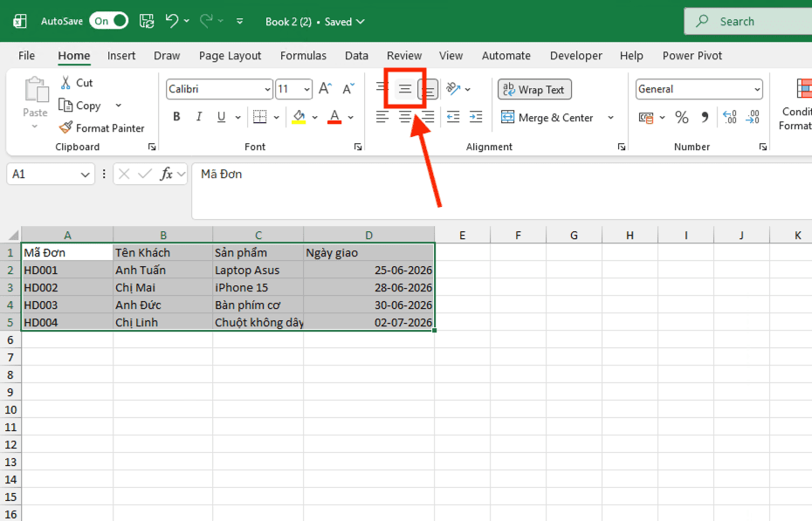Open the Power Pivot tab

pyautogui.click(x=692, y=55)
